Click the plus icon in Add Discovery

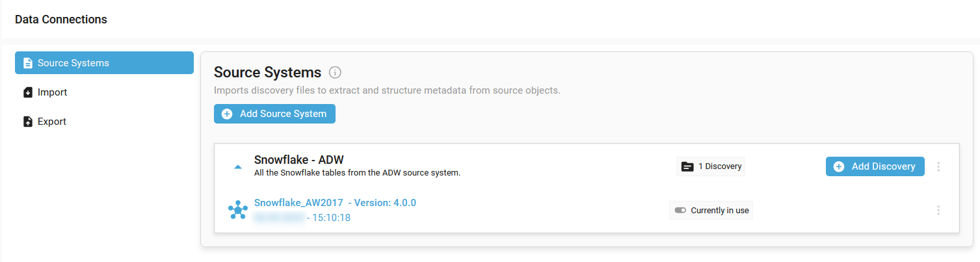(x=839, y=166)
